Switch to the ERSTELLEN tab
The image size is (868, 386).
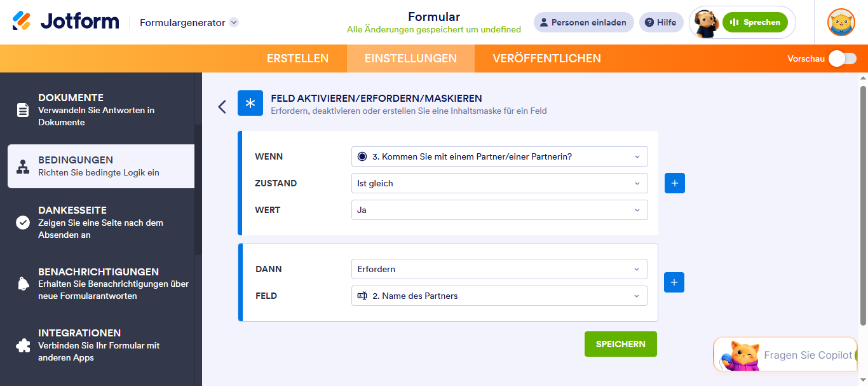(297, 59)
